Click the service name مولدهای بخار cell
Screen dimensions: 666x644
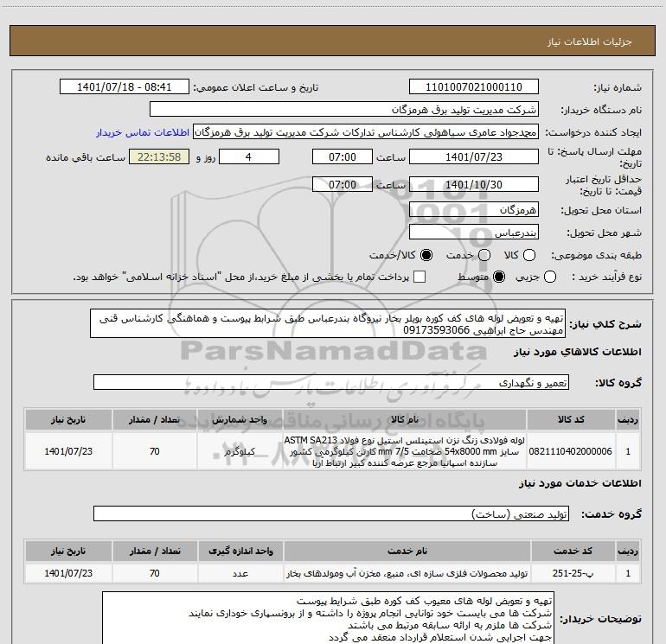(x=407, y=573)
